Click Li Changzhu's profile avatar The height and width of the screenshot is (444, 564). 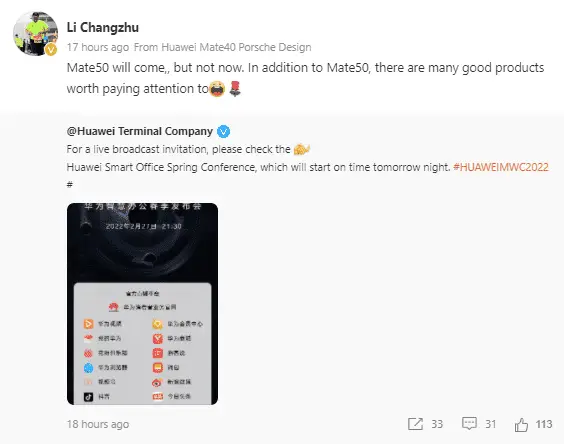point(35,33)
